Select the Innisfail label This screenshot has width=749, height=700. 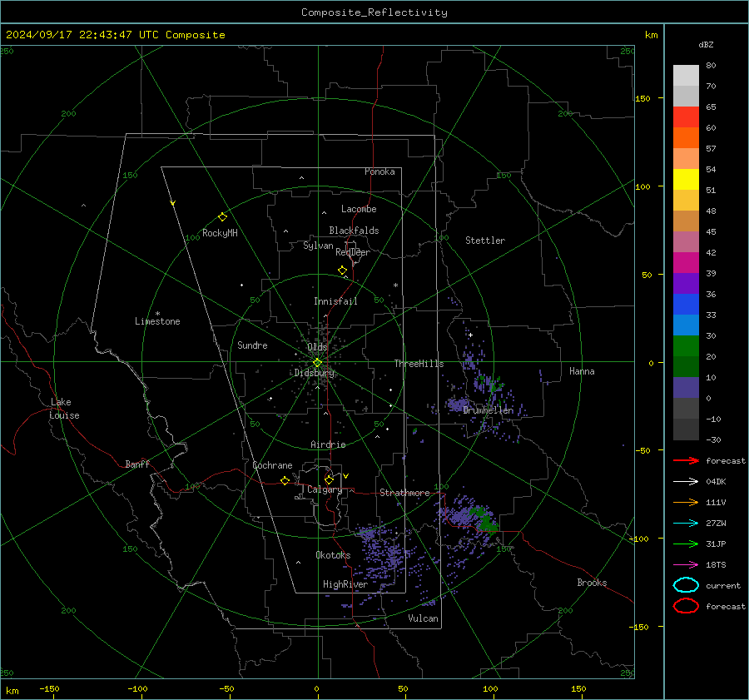(x=335, y=301)
